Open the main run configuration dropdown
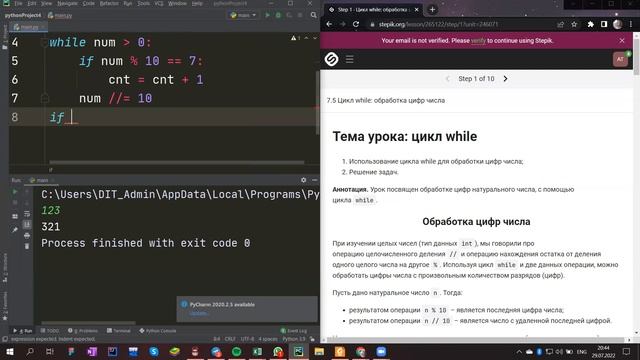The height and width of the screenshot is (360, 640). point(244,15)
